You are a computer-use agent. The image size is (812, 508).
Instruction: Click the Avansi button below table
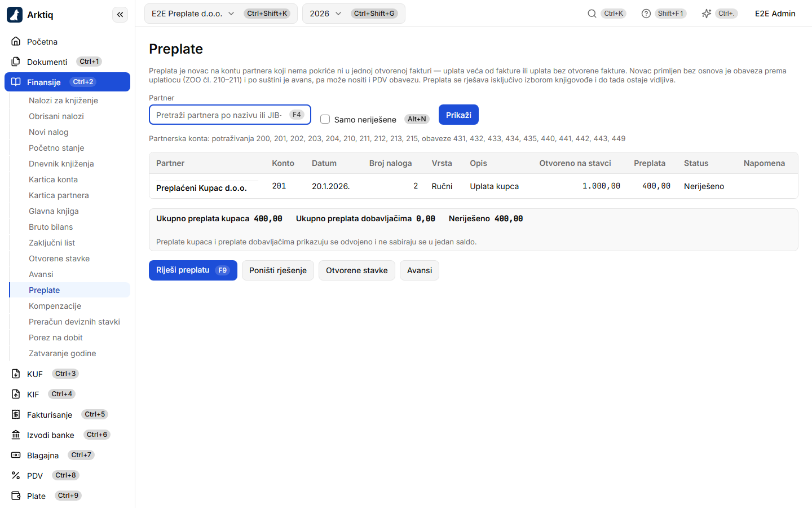[x=420, y=270]
